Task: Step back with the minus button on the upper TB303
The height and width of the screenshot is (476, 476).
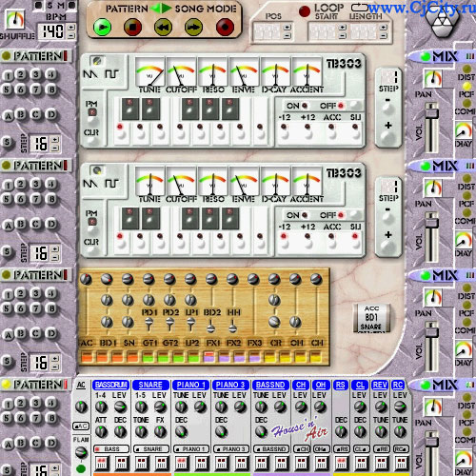Action: click(x=387, y=109)
